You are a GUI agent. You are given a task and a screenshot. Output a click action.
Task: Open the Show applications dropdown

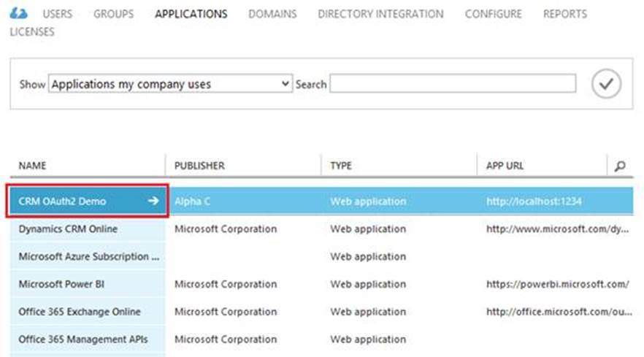click(x=170, y=85)
